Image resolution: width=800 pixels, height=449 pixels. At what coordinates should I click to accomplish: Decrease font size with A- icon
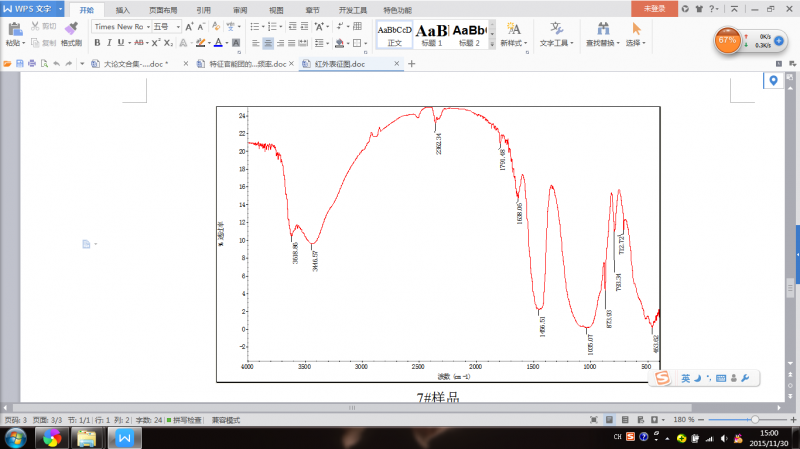click(x=202, y=27)
